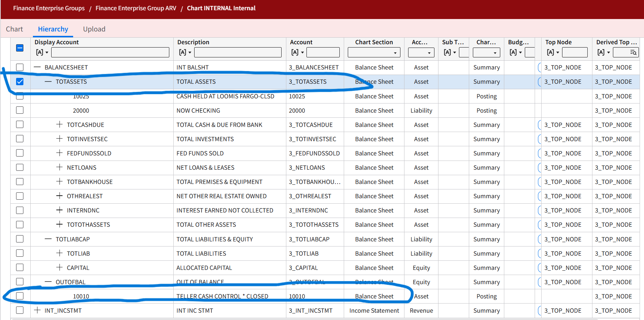Expand the INT_INCSTMT node

pyautogui.click(x=37, y=310)
